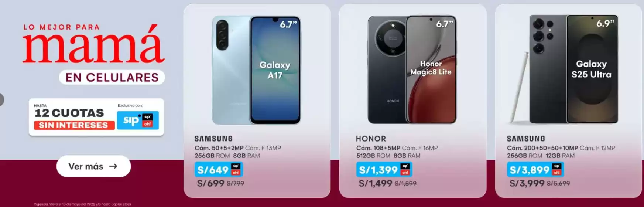Click the S/3,999 regular price

[x=527, y=183]
